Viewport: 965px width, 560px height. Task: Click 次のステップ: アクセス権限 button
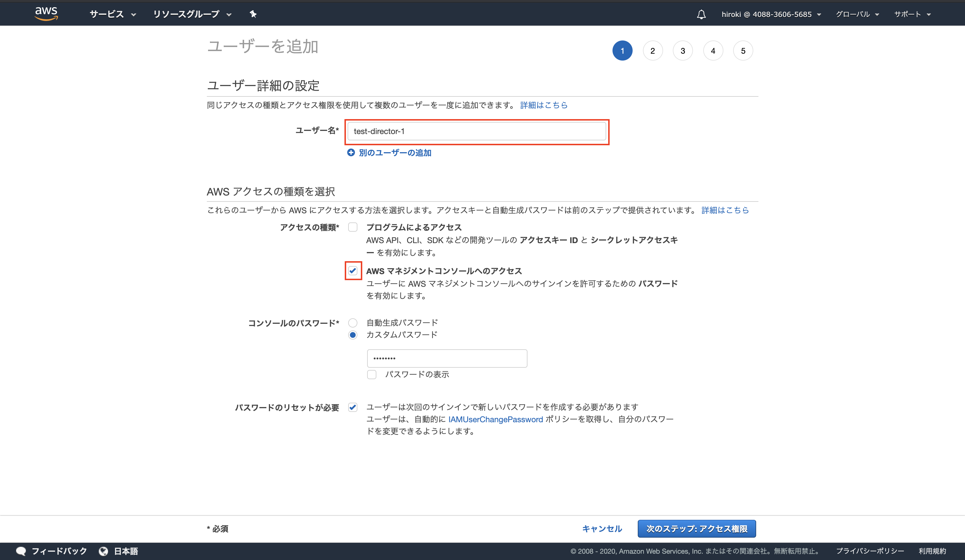click(697, 529)
